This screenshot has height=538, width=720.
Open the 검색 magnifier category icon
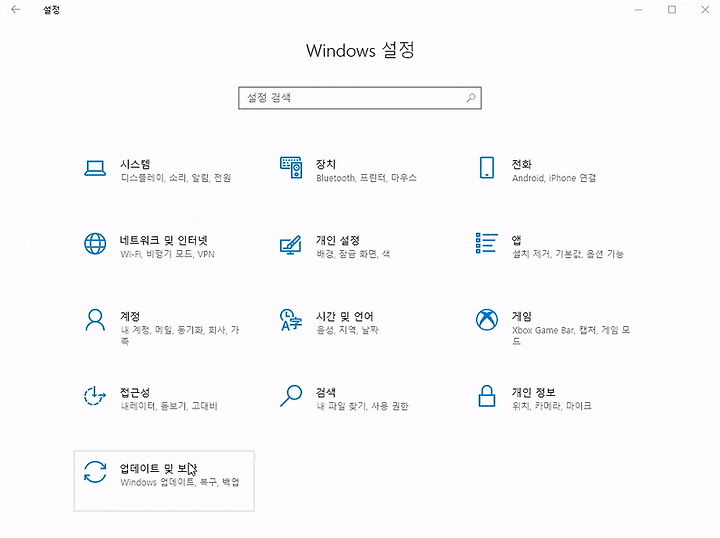click(291, 396)
